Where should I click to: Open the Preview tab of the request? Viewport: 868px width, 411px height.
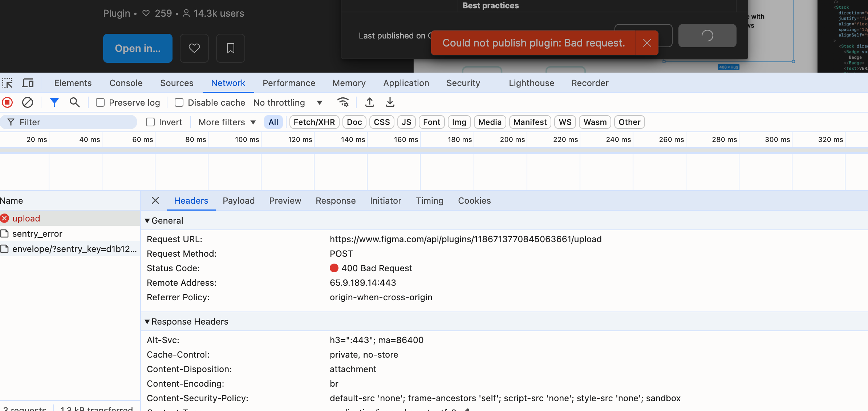(285, 201)
